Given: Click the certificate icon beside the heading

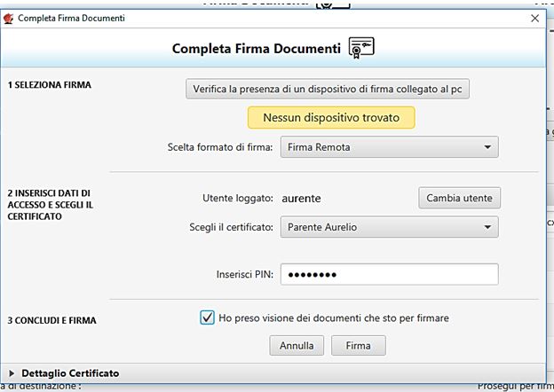Looking at the screenshot, I should (361, 48).
